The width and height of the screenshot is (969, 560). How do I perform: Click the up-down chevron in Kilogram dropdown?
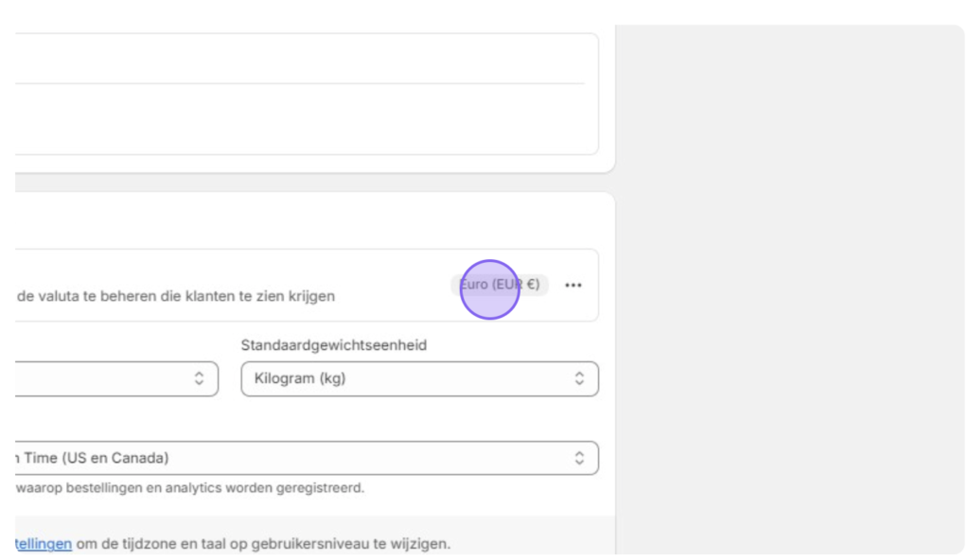point(579,378)
